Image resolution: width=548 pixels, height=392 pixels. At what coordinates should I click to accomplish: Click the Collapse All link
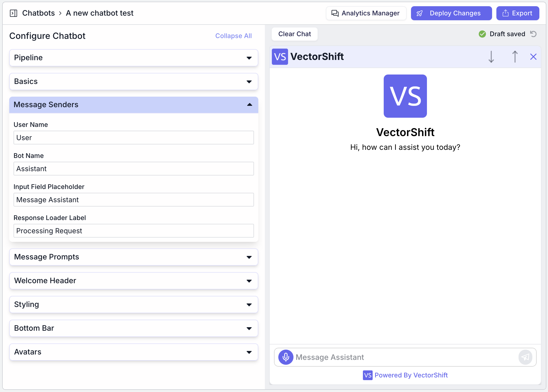(233, 36)
